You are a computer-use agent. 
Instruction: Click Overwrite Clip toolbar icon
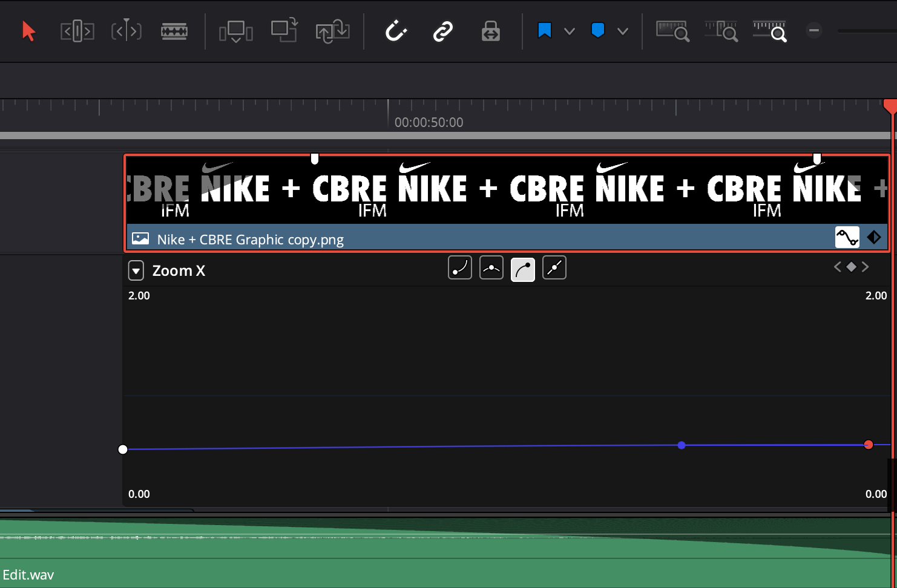point(284,30)
